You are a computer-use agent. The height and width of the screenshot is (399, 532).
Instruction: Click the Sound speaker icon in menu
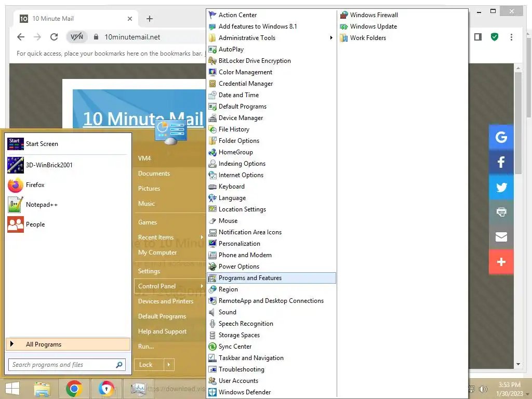click(212, 312)
